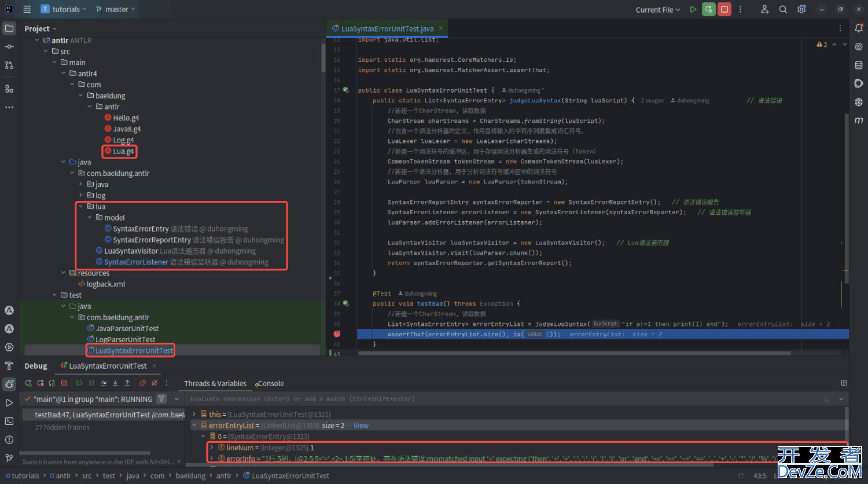
Task: Close the LuaSyntaxErrorUnitTest.java editor tab
Action: pyautogui.click(x=440, y=28)
